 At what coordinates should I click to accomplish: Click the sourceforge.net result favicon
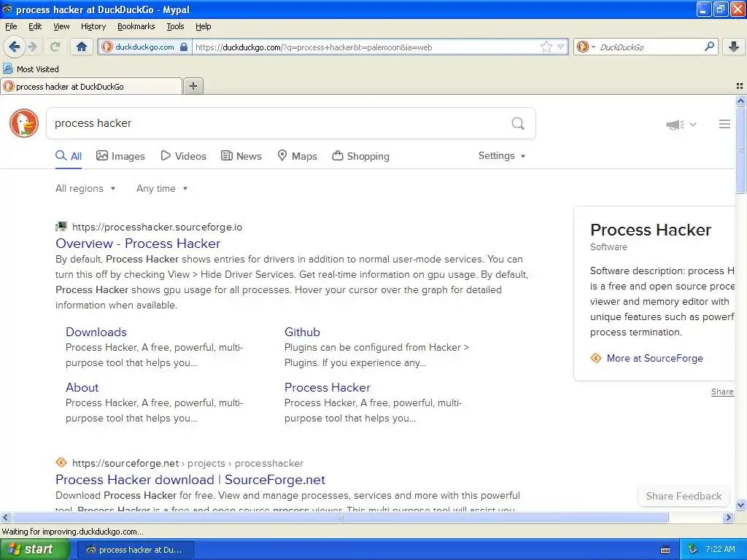(x=61, y=462)
